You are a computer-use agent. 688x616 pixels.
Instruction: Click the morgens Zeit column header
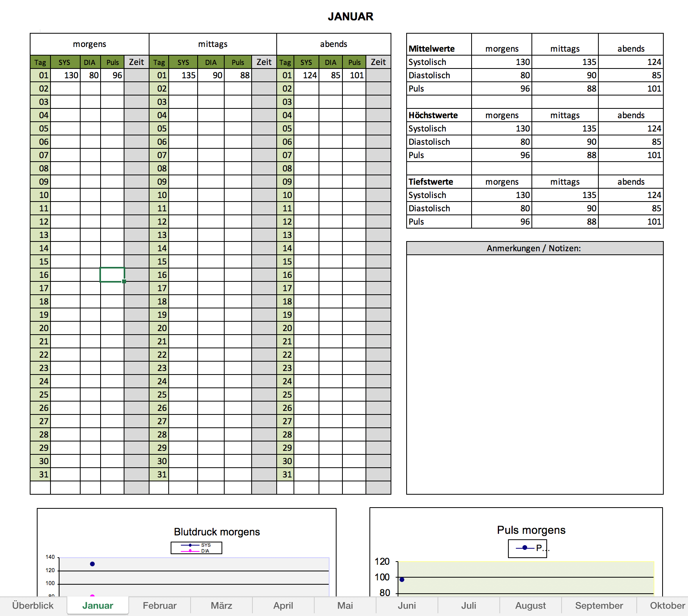click(x=137, y=62)
